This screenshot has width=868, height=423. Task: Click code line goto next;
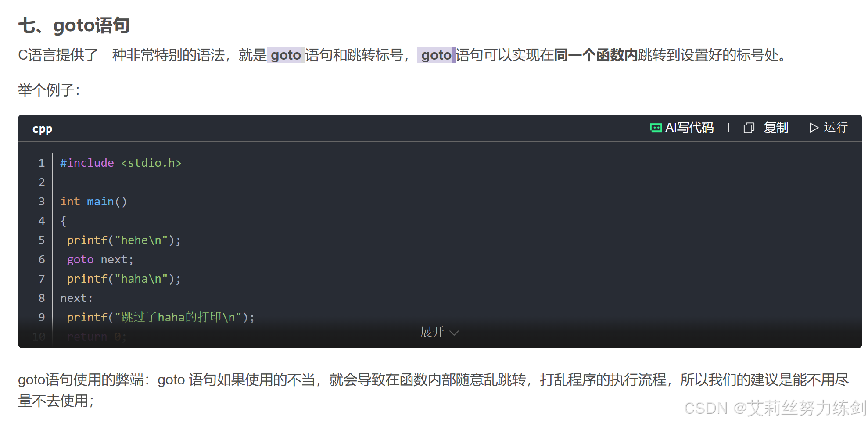pyautogui.click(x=100, y=259)
